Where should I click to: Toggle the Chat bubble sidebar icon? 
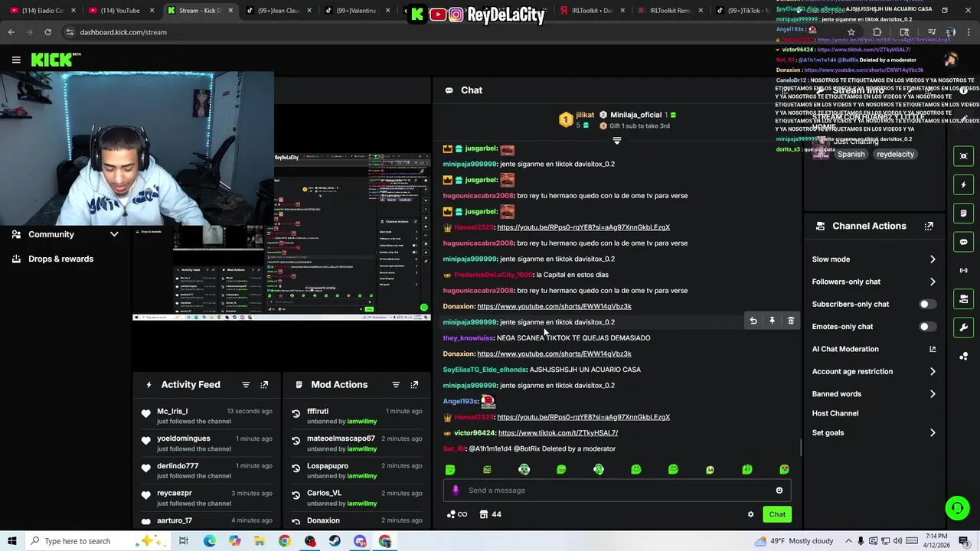(x=964, y=242)
